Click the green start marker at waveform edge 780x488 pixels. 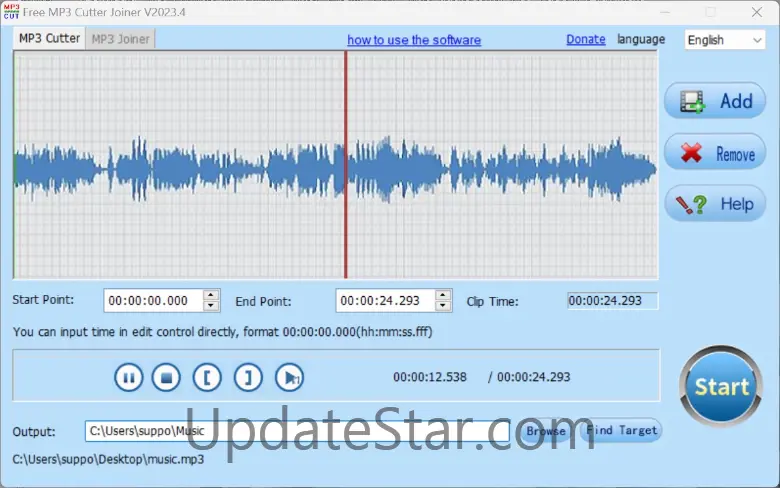click(x=15, y=164)
